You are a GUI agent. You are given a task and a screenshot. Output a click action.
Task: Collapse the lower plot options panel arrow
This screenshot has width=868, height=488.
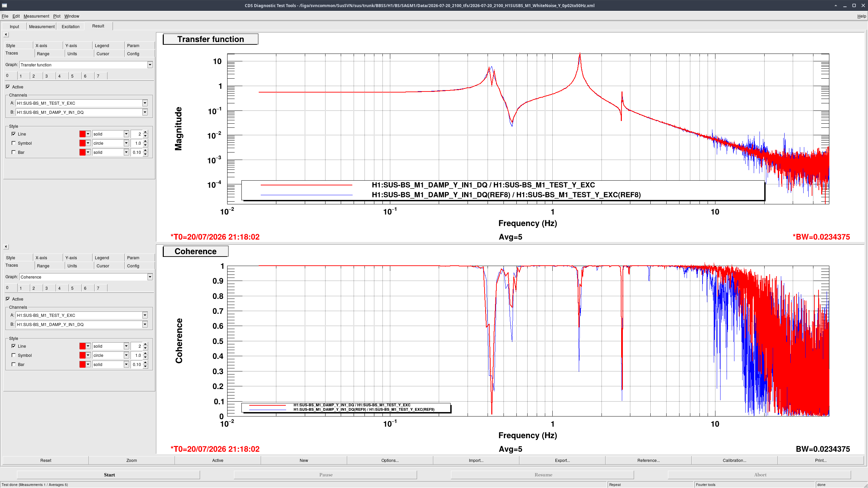[x=6, y=247]
